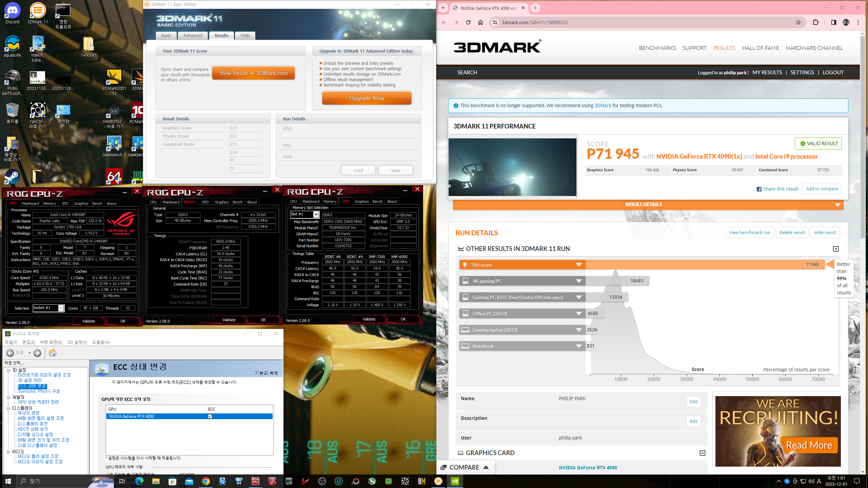The image size is (868, 488).
Task: Open the '파일(F)' menu in NVIDIA control panel
Action: pos(11,342)
